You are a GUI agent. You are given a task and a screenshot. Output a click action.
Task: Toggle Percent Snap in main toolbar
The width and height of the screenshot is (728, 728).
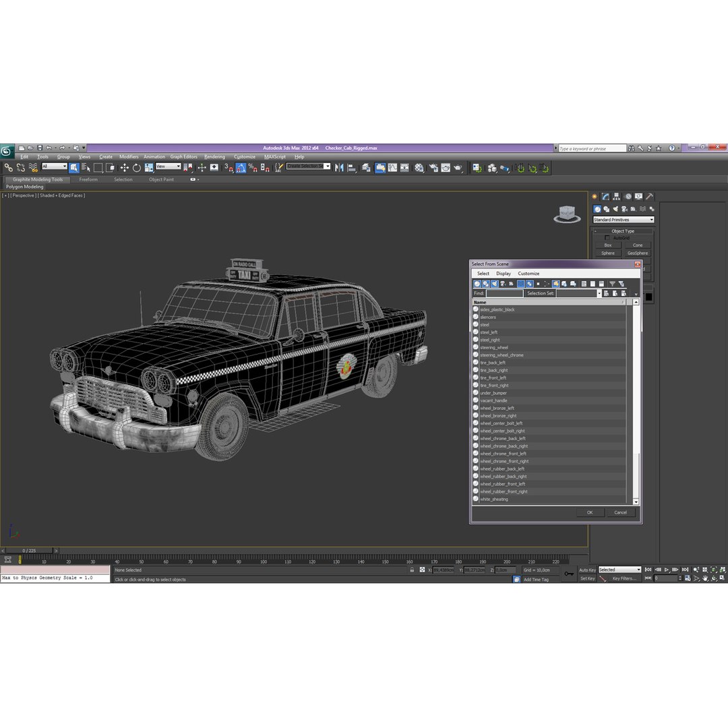(x=253, y=168)
